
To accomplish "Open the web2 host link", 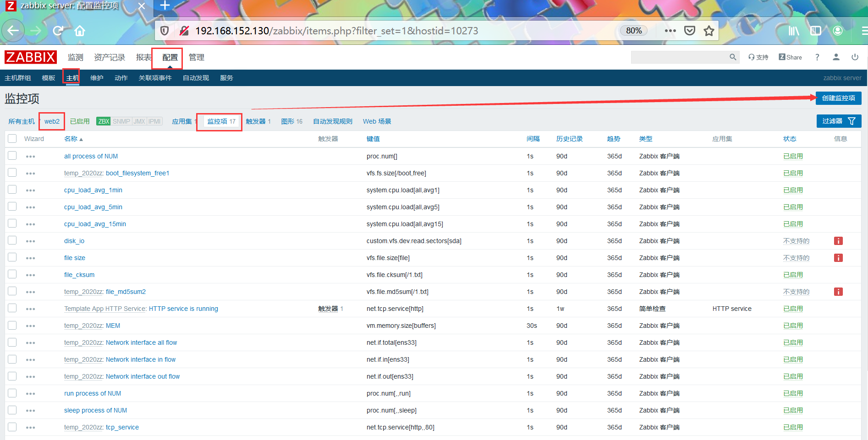I will [x=52, y=121].
